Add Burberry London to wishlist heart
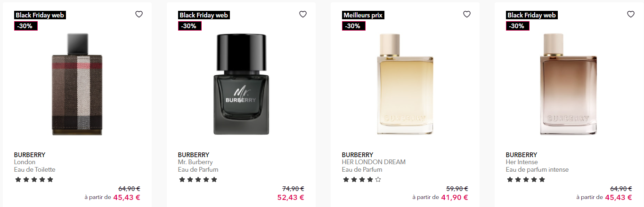The height and width of the screenshot is (207, 644). (139, 14)
